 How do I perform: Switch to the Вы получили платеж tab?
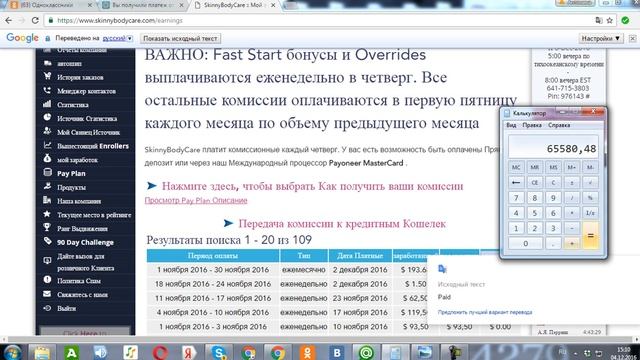point(142,5)
